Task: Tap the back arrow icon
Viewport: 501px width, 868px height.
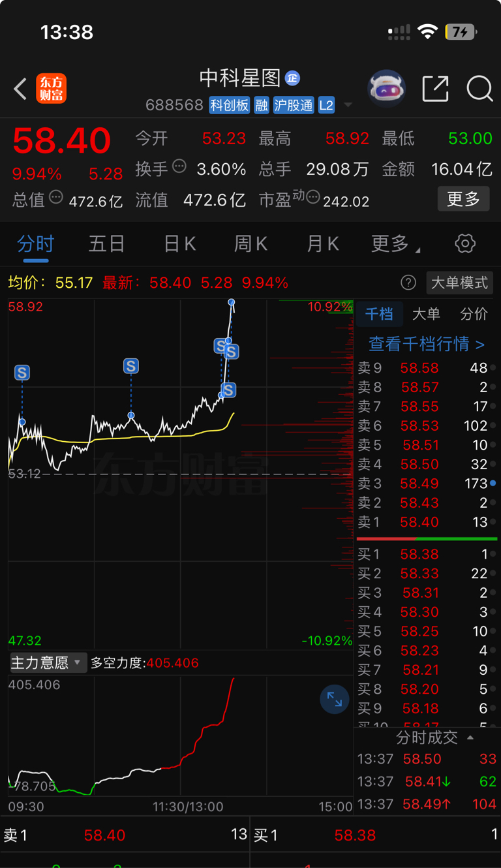Action: [x=20, y=89]
